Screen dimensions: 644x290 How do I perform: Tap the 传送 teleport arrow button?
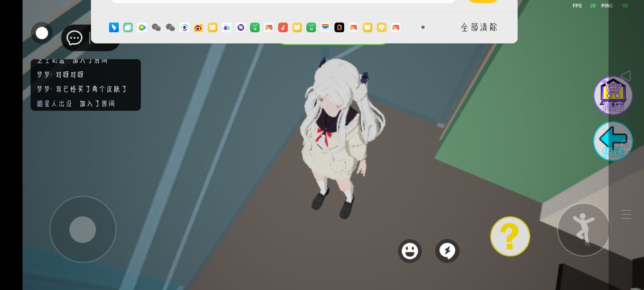[x=613, y=141]
